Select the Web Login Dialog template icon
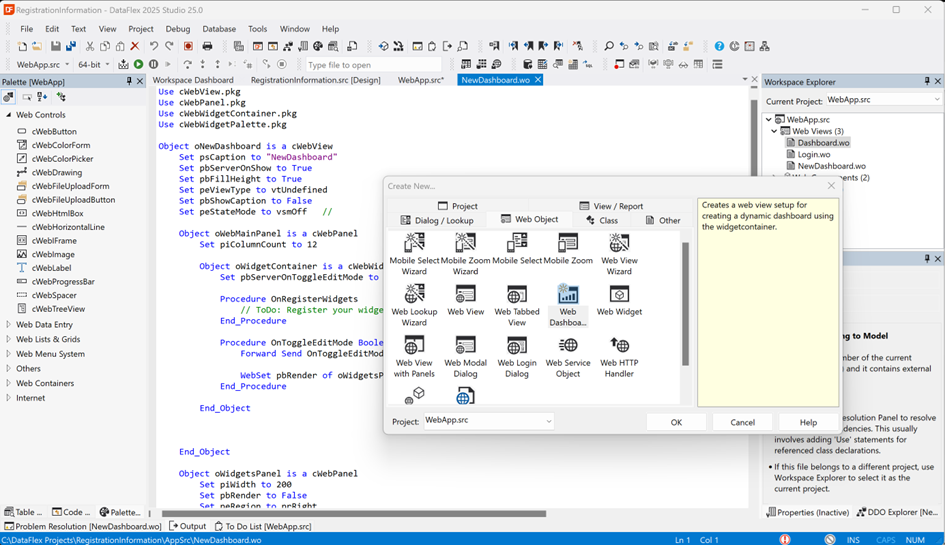Screen dimensions: 945x545 (x=516, y=357)
